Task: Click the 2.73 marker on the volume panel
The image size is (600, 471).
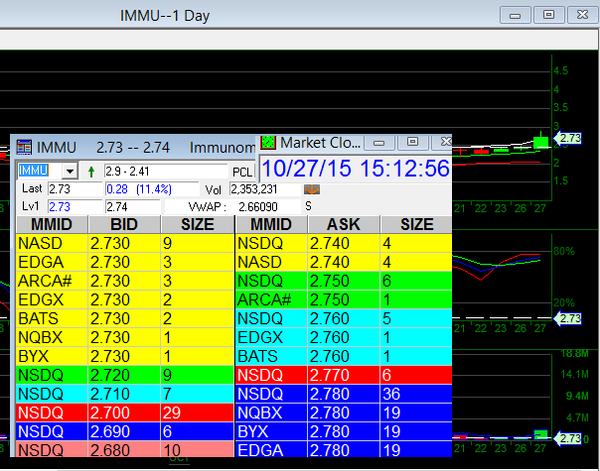Action: [x=572, y=439]
